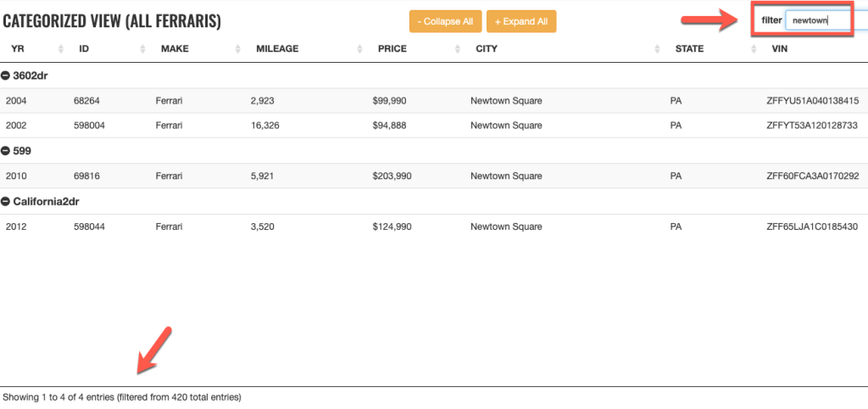Collapse the California2dr group
The image size is (868, 409).
tap(7, 202)
